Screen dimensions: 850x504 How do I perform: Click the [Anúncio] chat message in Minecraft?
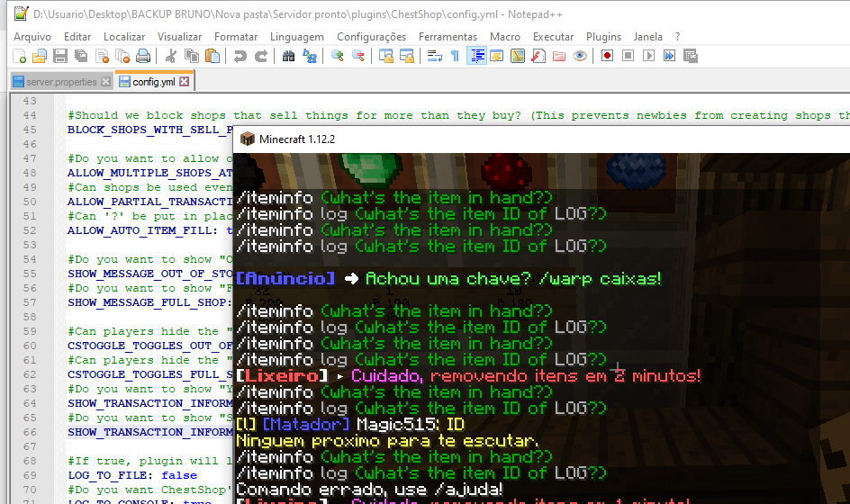448,279
